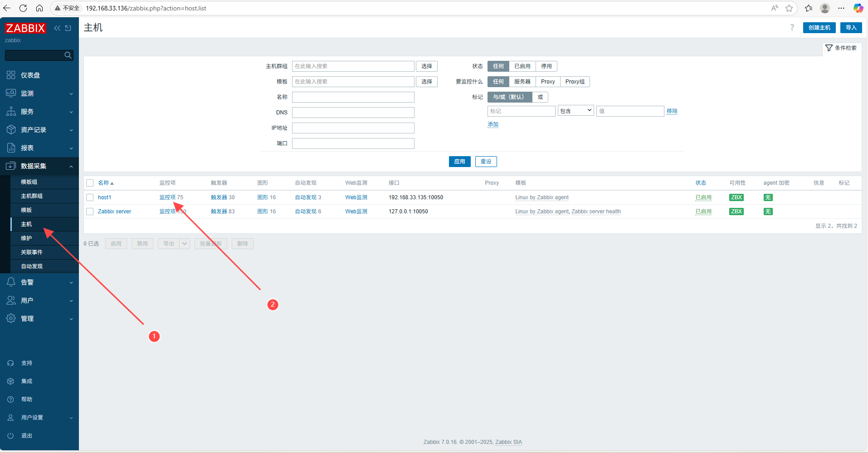
Task: Add page to favorites star icon
Action: click(789, 8)
